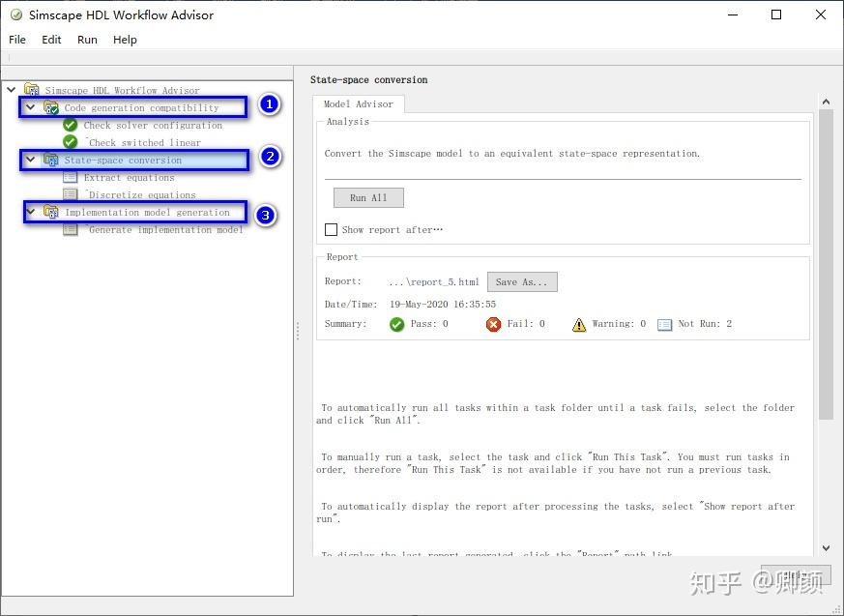The image size is (844, 616).
Task: Click the green check icon beside Check switched linear
Action: [x=71, y=142]
